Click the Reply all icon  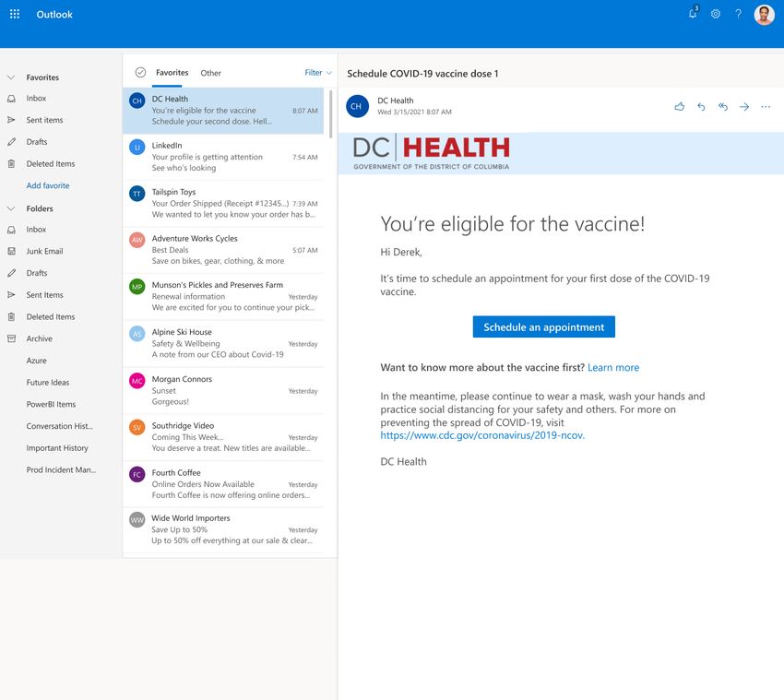pos(722,106)
